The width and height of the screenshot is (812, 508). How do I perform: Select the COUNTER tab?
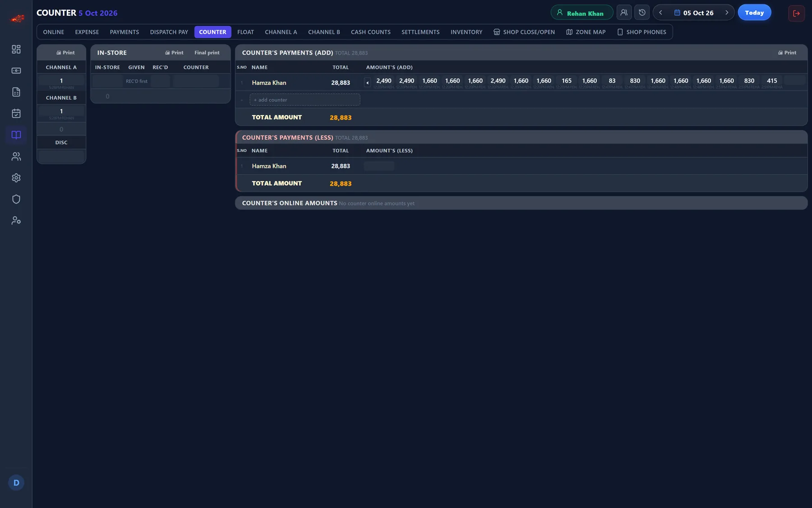pyautogui.click(x=212, y=32)
